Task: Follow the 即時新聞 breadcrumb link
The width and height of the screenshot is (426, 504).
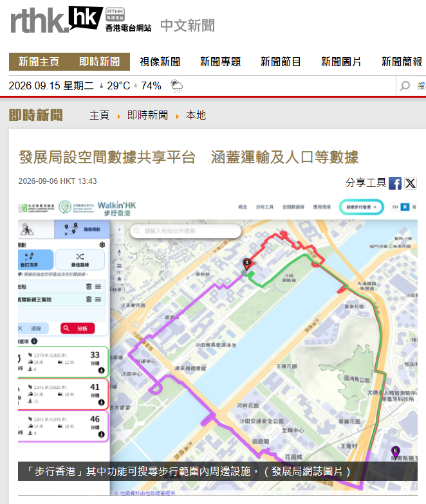Action: 148,115
